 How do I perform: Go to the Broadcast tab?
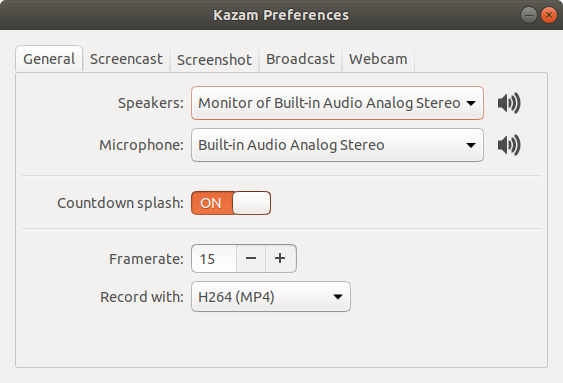point(300,59)
